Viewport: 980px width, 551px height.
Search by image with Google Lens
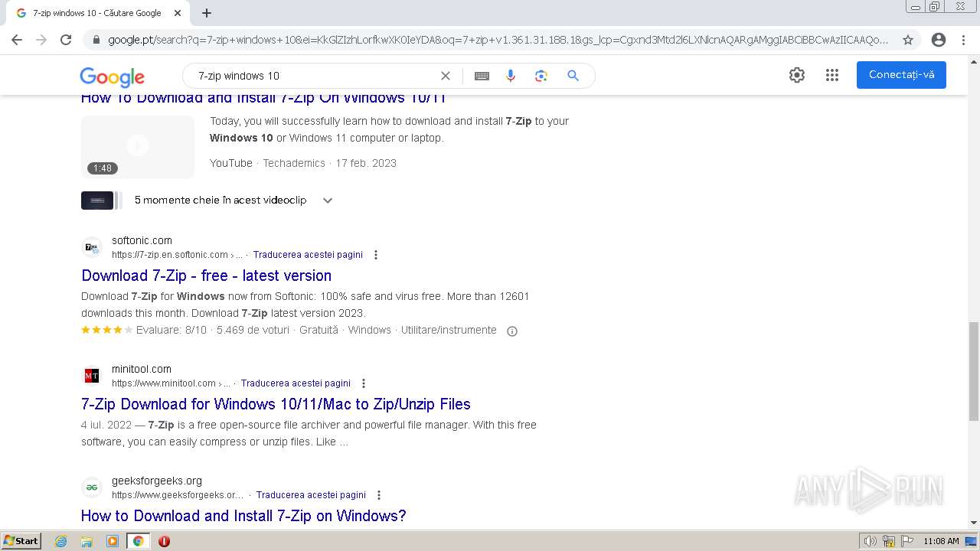(541, 76)
